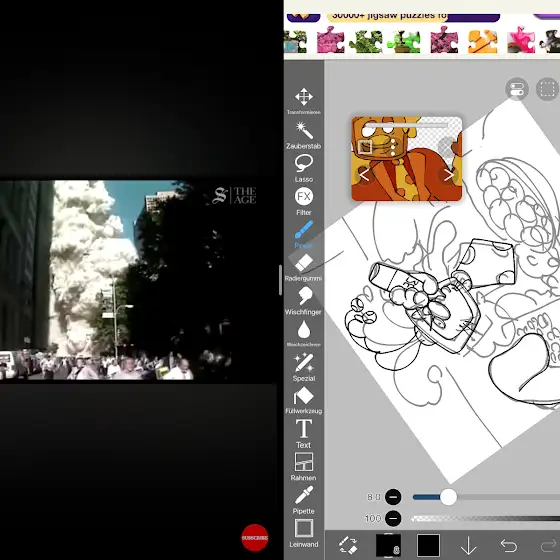Click the checkered opacity slider track
Viewport: 560px width, 560px height.
(x=486, y=519)
